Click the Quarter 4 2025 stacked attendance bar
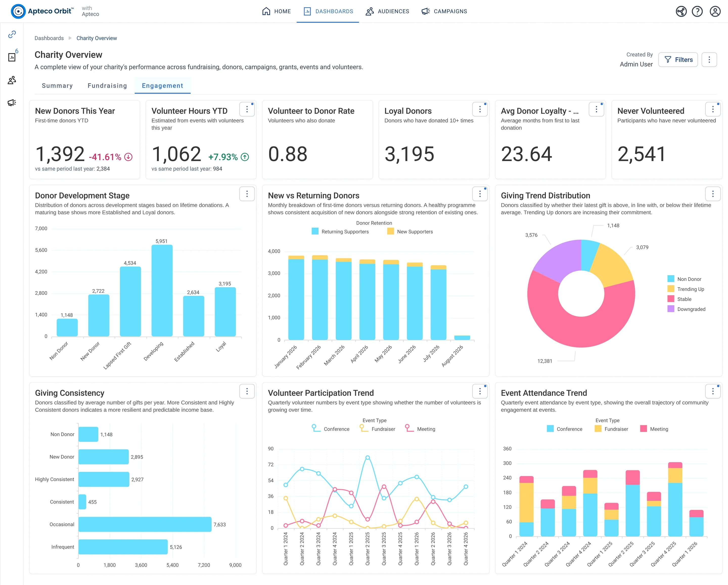 pos(675,499)
